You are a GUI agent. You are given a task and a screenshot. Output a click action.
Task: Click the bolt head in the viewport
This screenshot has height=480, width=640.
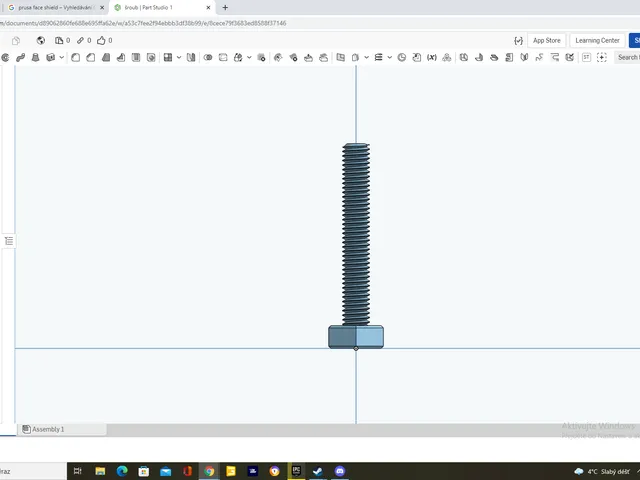356,337
